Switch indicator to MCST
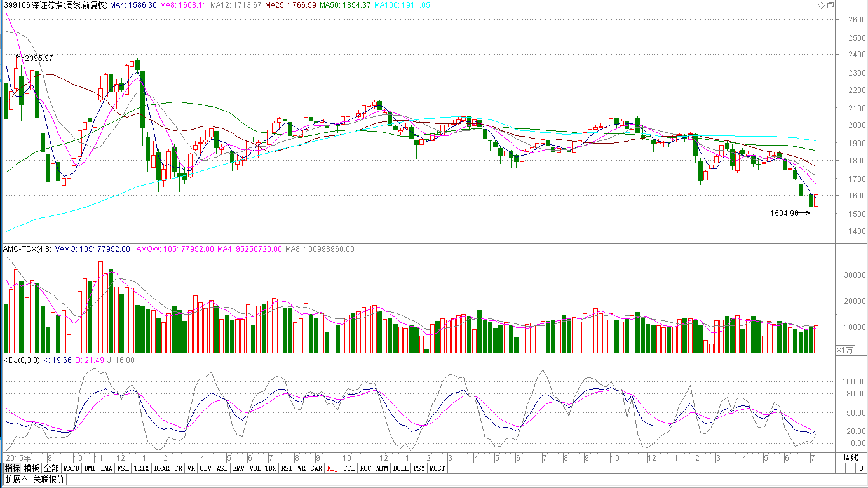Screen dimensions: 868x488 [437, 468]
